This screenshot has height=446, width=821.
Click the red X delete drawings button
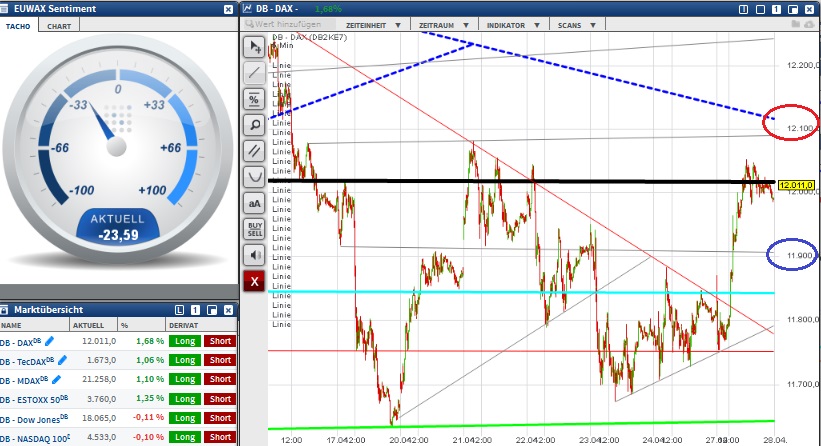point(254,282)
